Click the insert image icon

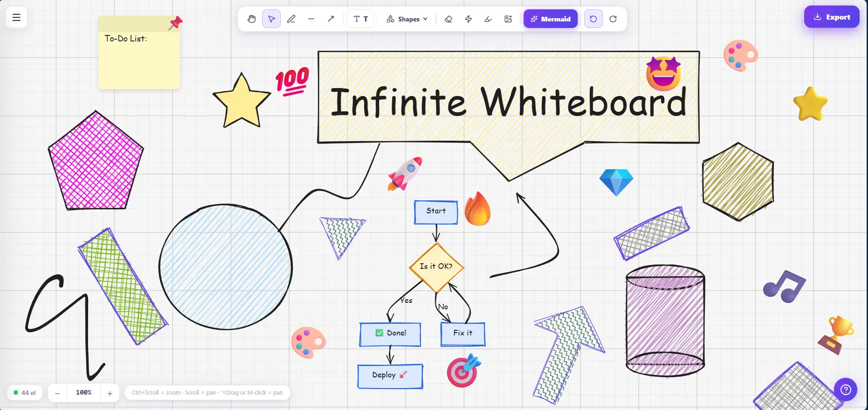point(508,19)
